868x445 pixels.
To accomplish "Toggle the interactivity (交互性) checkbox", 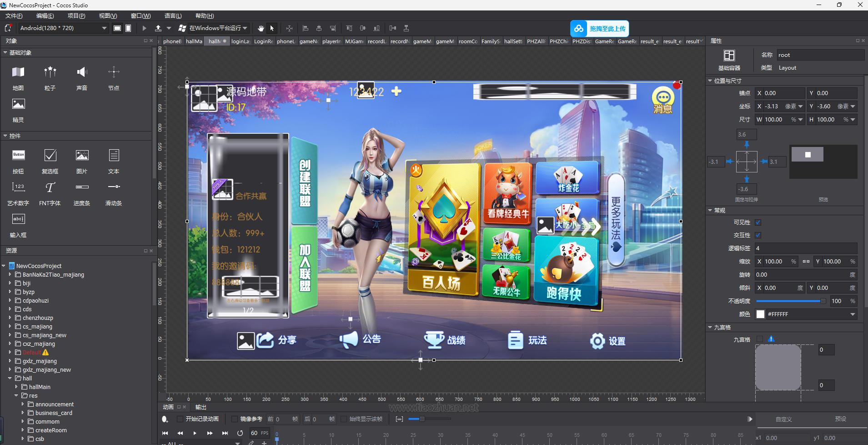I will 758,235.
